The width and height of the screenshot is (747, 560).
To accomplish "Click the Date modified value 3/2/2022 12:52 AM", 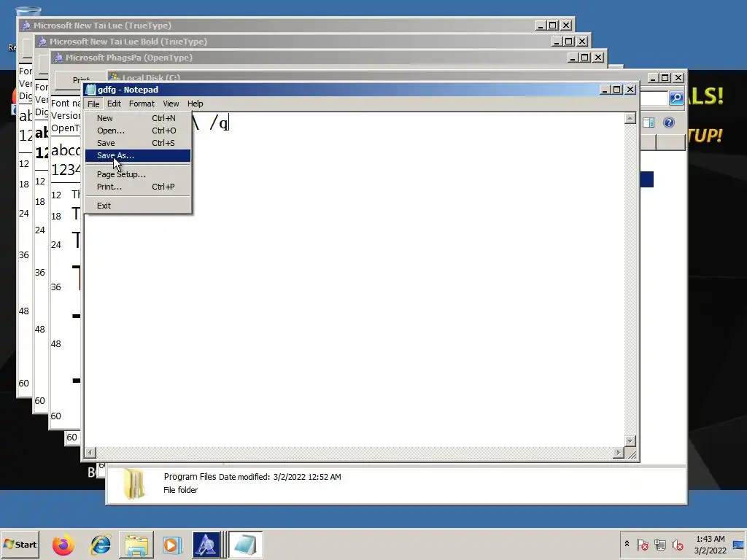I will coord(307,477).
